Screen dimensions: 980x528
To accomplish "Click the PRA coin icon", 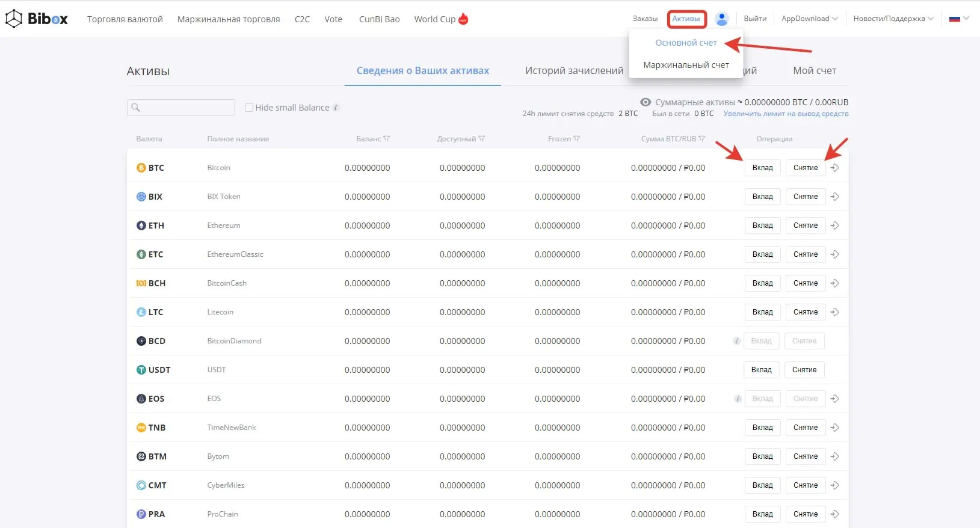I will (x=141, y=514).
